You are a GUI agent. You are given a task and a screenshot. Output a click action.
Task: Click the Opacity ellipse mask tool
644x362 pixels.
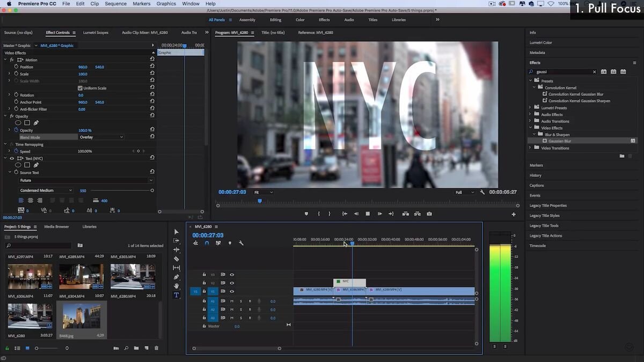[18, 123]
